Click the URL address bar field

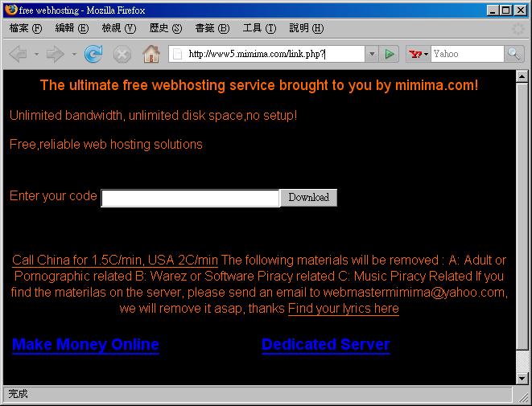(266, 54)
